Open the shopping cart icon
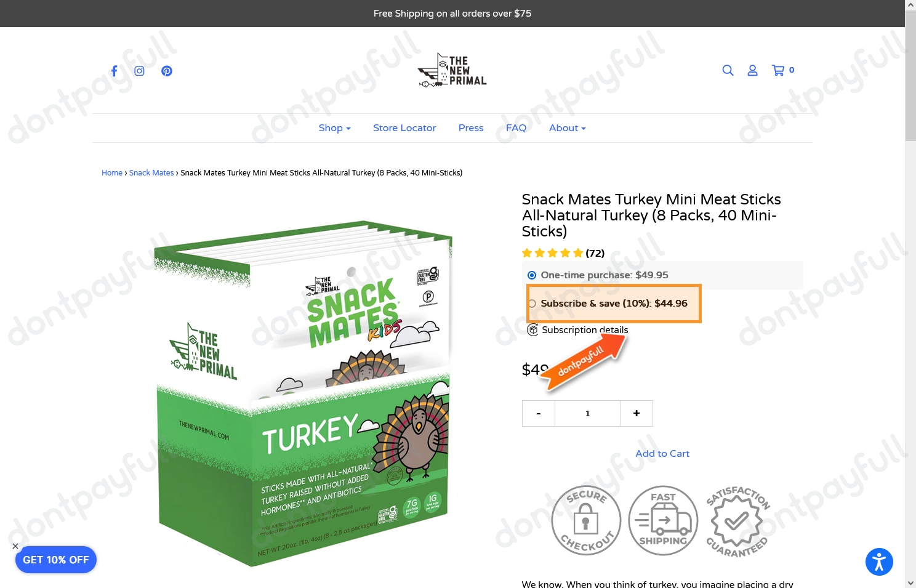Image resolution: width=916 pixels, height=588 pixels. (782, 70)
